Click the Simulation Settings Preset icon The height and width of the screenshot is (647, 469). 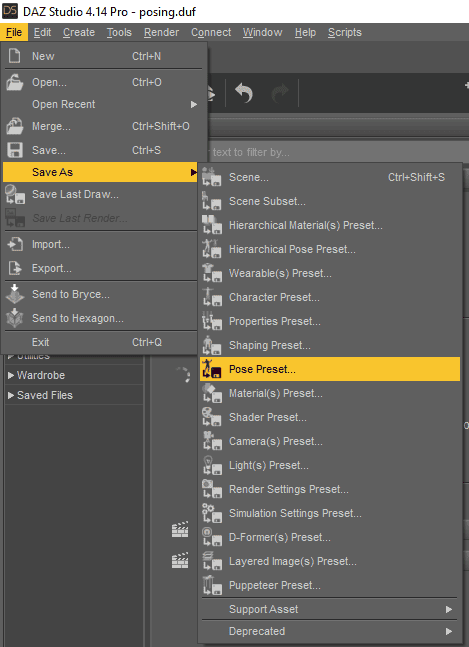pyautogui.click(x=212, y=512)
